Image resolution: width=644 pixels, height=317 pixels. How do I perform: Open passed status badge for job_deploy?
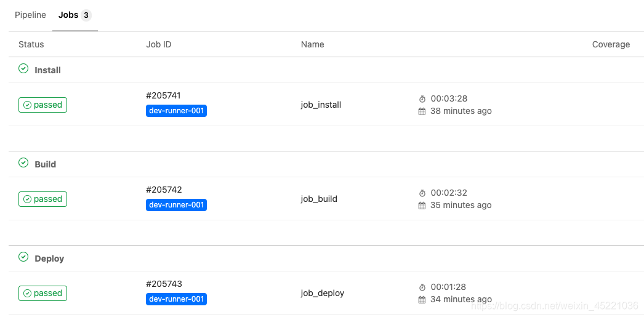coord(42,293)
